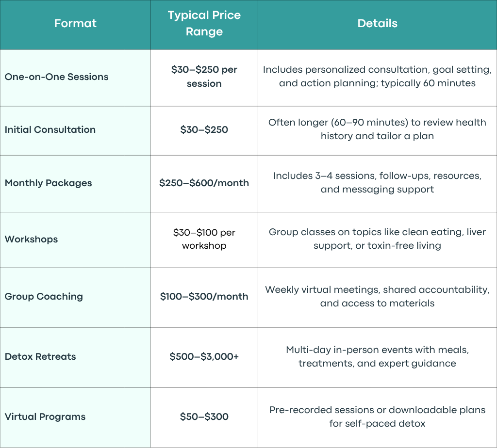Click the multi-day in-person events details

pos(377,356)
